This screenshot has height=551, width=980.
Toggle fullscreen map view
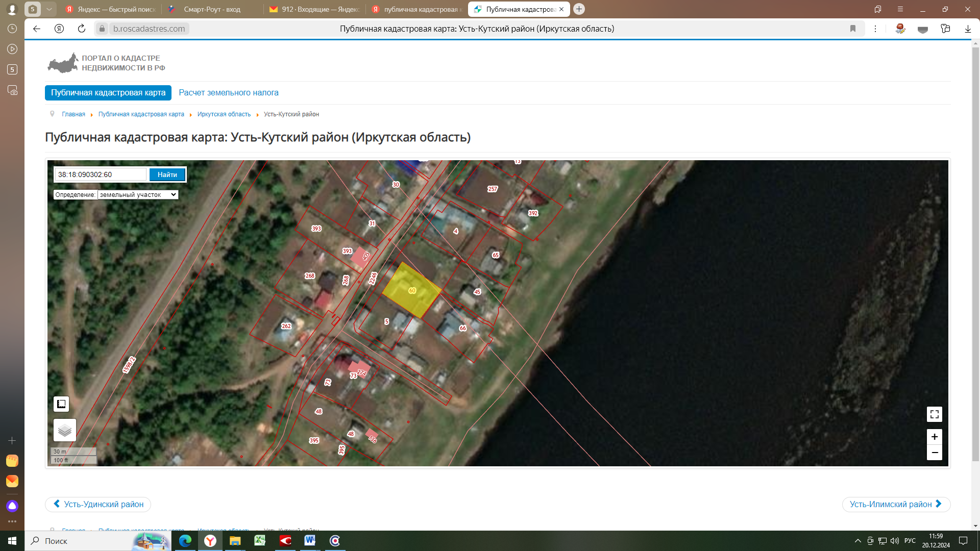click(934, 414)
